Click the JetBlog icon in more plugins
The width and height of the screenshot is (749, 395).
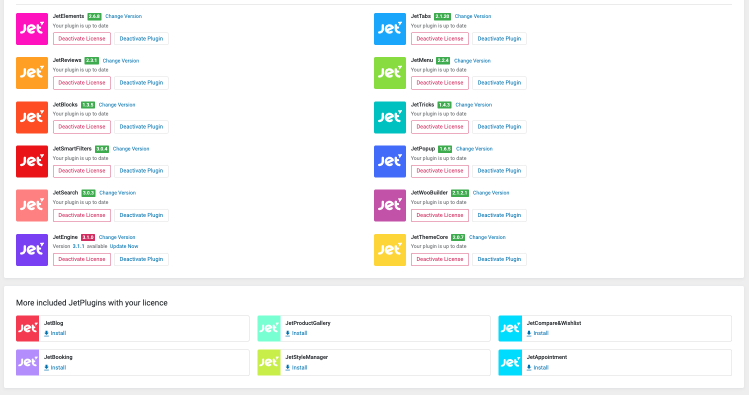pyautogui.click(x=27, y=328)
